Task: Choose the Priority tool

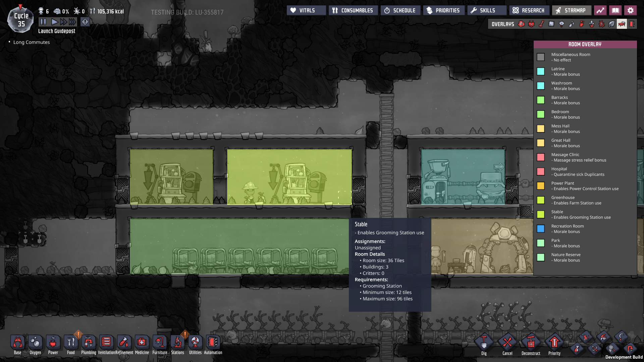Action: [x=554, y=343]
